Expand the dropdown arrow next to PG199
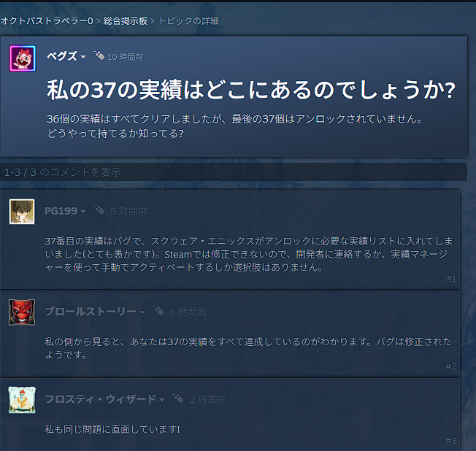The width and height of the screenshot is (476, 451). (83, 212)
